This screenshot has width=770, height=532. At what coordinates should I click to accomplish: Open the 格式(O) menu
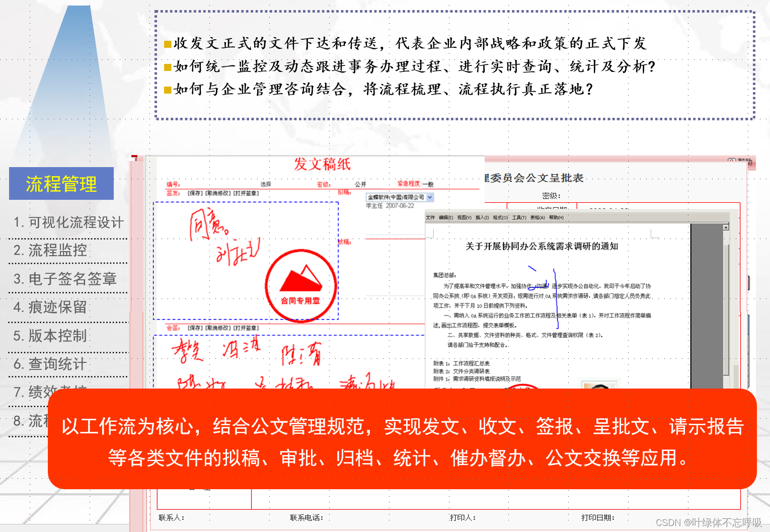501,217
